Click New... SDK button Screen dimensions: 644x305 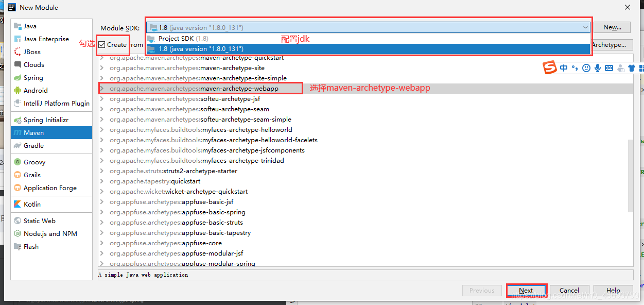(x=613, y=27)
